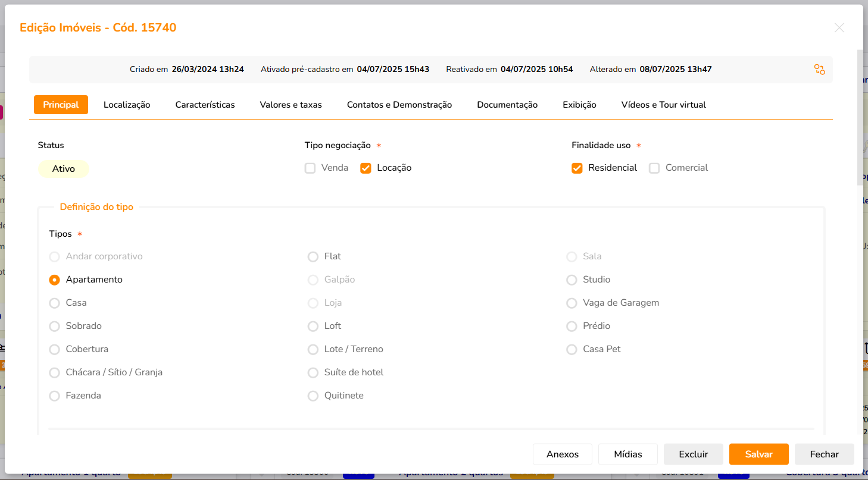This screenshot has height=480, width=868.
Task: Switch to the Localização tab
Action: tap(127, 105)
